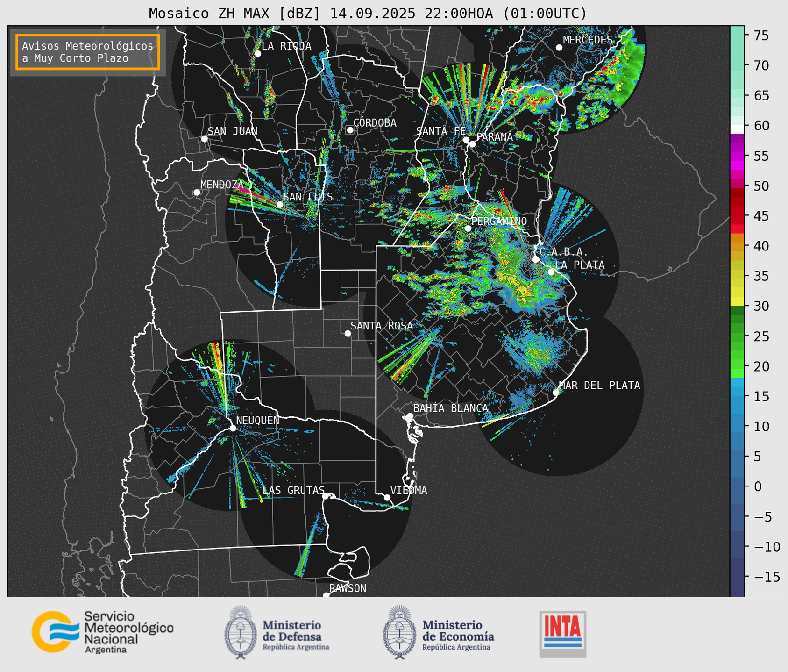Click the LAS GRUTAS map label
788x672 pixels.
point(293,490)
